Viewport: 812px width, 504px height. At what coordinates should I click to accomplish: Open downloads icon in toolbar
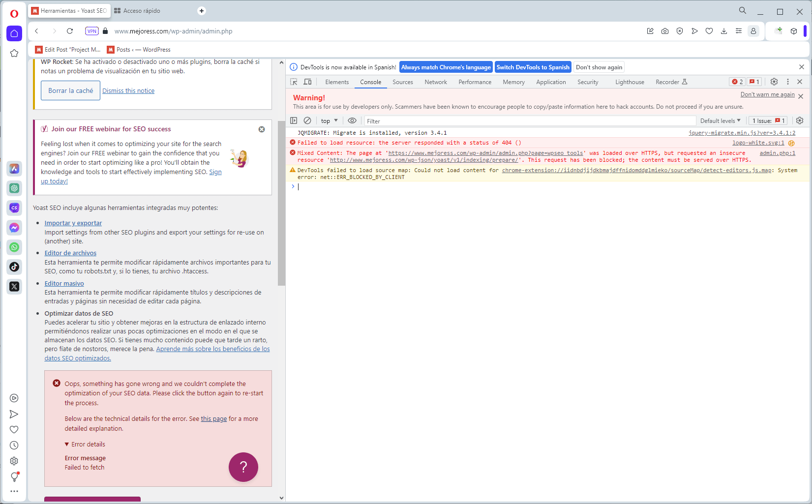click(x=724, y=31)
